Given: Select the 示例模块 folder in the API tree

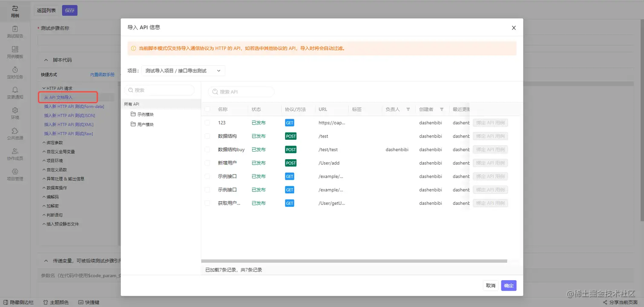Looking at the screenshot, I should coord(142,114).
